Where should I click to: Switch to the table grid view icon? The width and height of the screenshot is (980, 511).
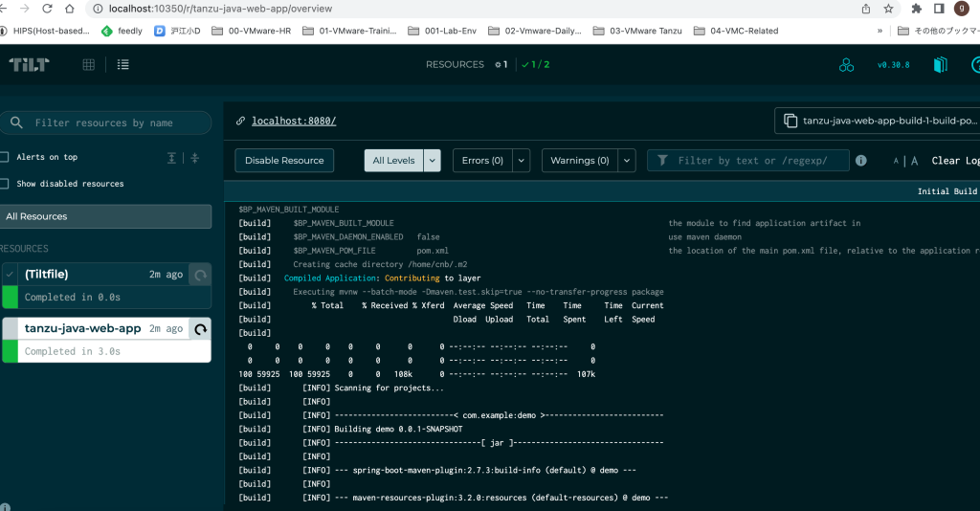pyautogui.click(x=89, y=65)
